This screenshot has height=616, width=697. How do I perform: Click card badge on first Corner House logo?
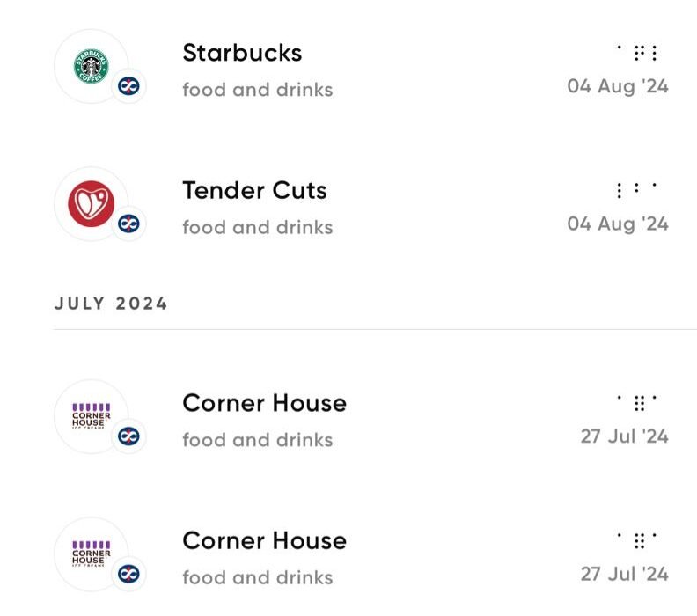[129, 436]
